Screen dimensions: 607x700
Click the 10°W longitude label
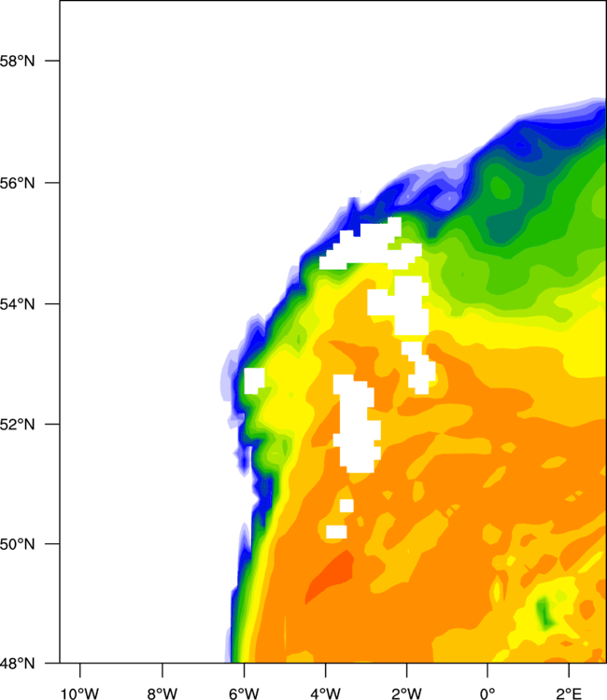79,693
